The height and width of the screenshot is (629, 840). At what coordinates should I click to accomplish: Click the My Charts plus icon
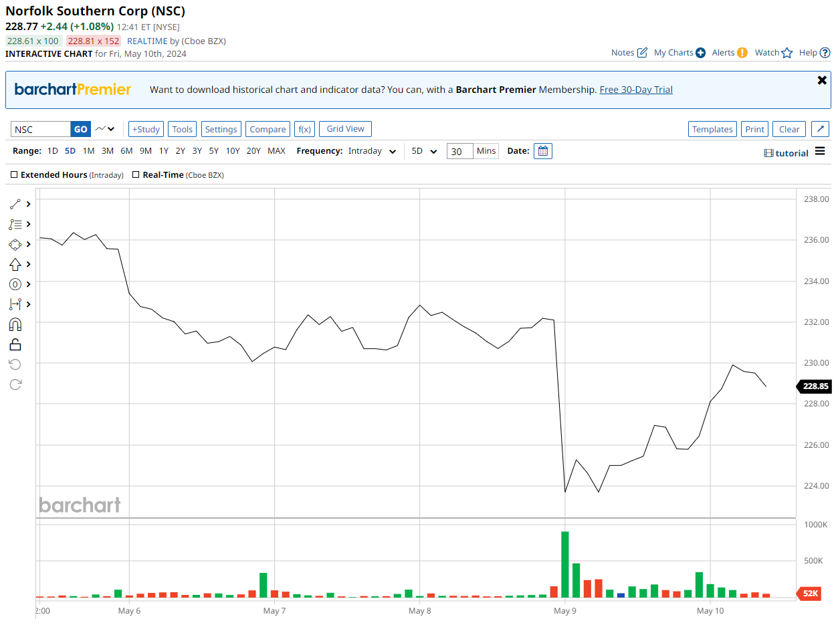pyautogui.click(x=700, y=53)
